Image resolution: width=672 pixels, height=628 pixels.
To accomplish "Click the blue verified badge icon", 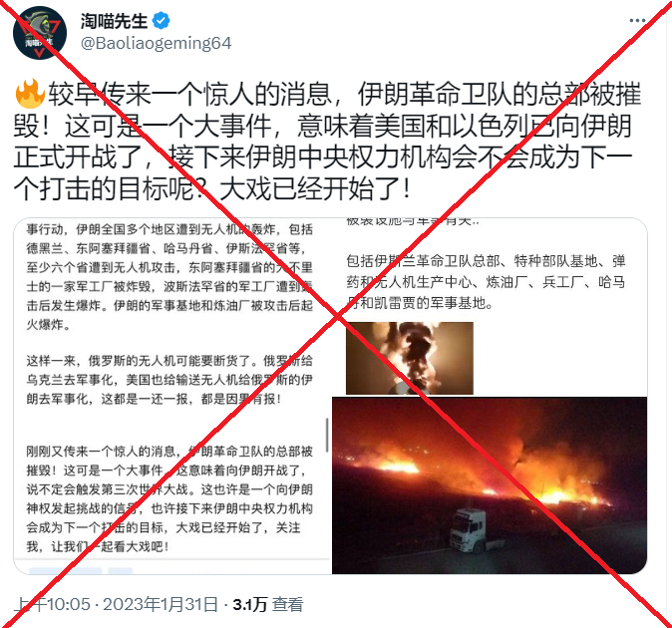I will [x=162, y=21].
